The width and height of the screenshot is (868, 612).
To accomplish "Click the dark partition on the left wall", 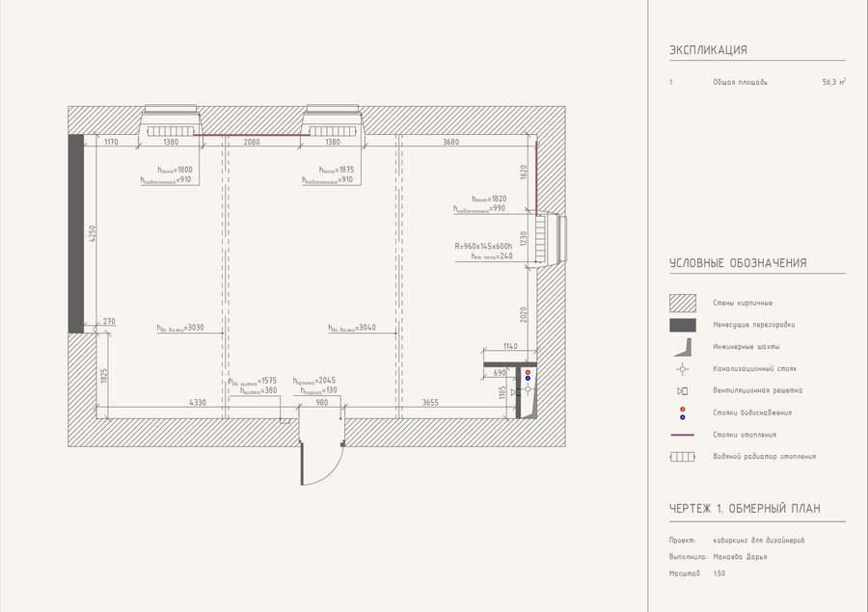I will [76, 233].
